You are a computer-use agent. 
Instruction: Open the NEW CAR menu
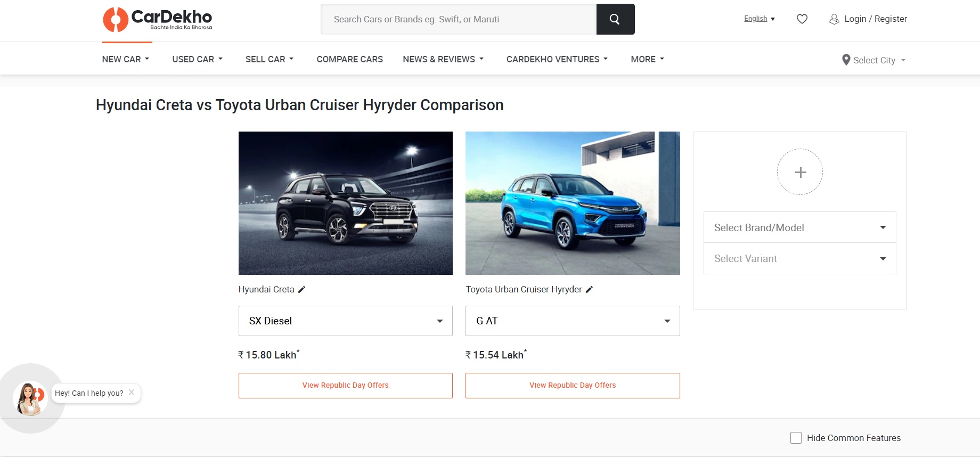pos(126,59)
